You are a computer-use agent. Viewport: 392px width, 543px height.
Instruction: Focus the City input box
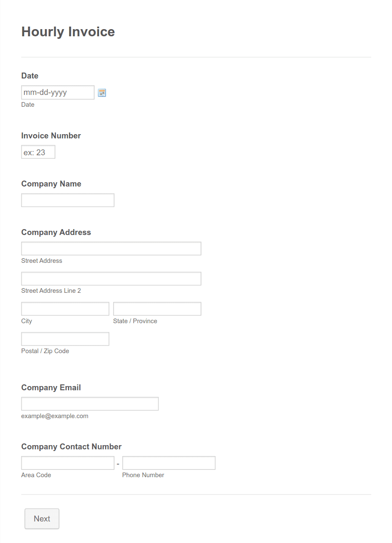(65, 309)
